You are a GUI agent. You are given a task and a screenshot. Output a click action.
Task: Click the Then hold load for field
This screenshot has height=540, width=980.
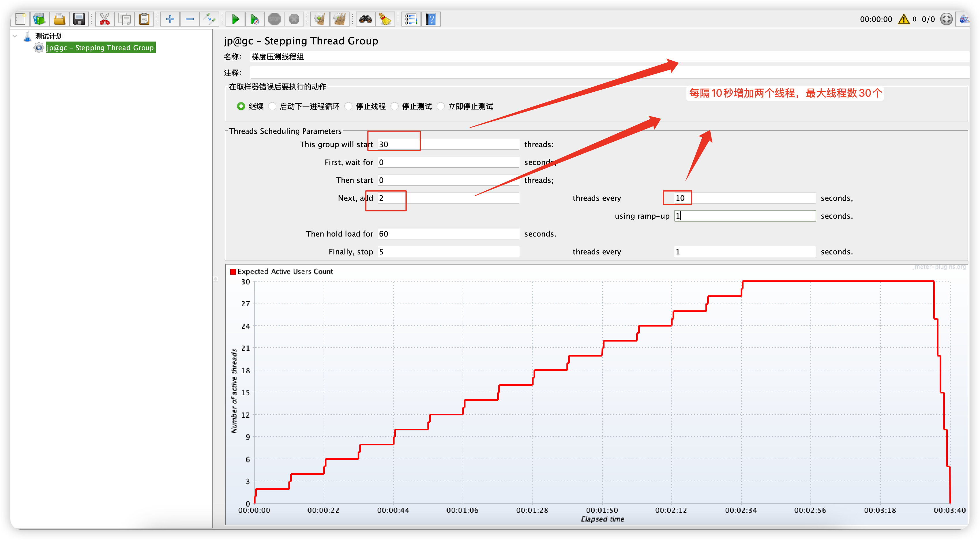pos(448,234)
